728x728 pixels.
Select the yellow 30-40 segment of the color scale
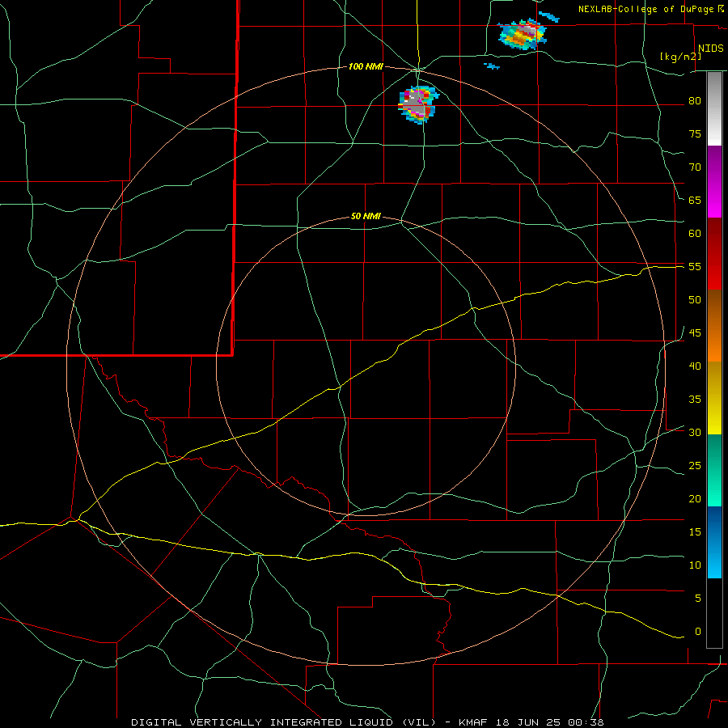pyautogui.click(x=714, y=398)
